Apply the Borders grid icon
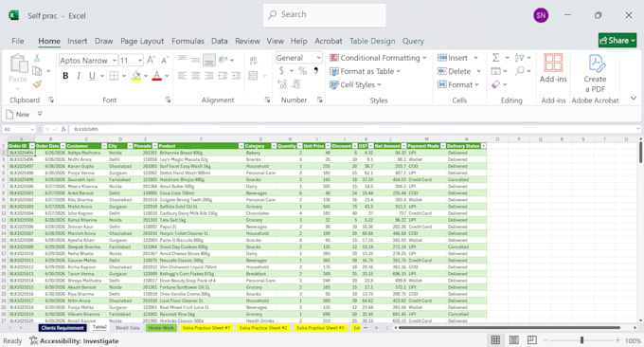 tap(115, 76)
